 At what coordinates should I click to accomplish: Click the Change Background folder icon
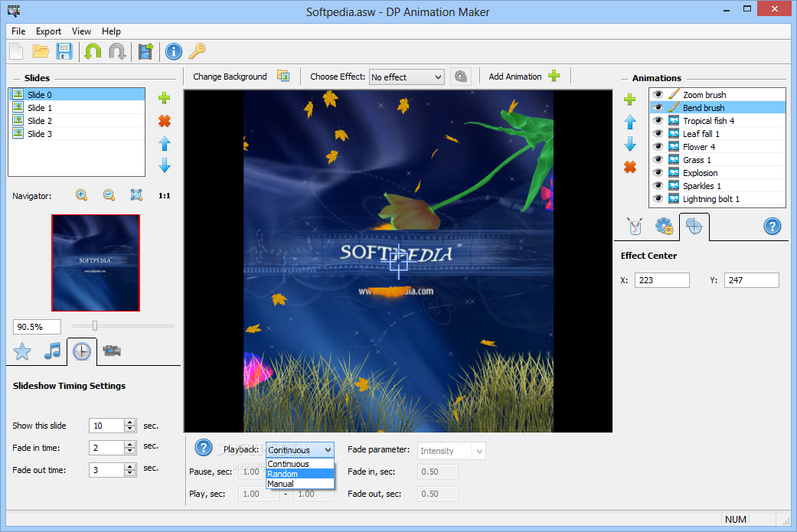283,76
